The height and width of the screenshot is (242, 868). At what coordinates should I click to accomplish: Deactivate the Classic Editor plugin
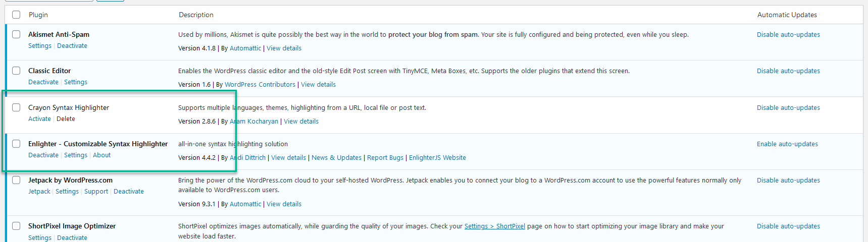[43, 82]
